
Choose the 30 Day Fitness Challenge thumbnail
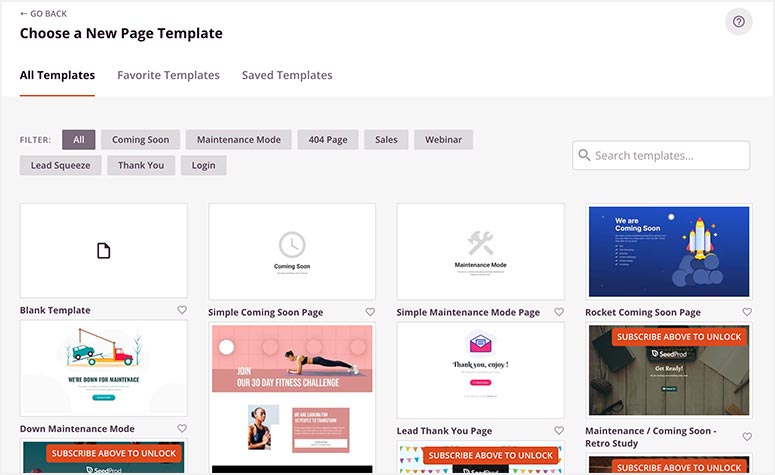(x=292, y=398)
